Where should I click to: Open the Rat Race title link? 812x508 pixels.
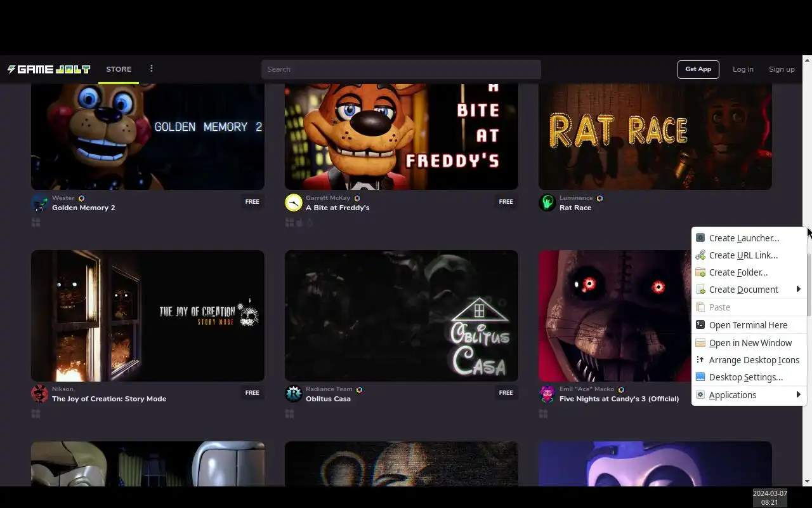(575, 208)
